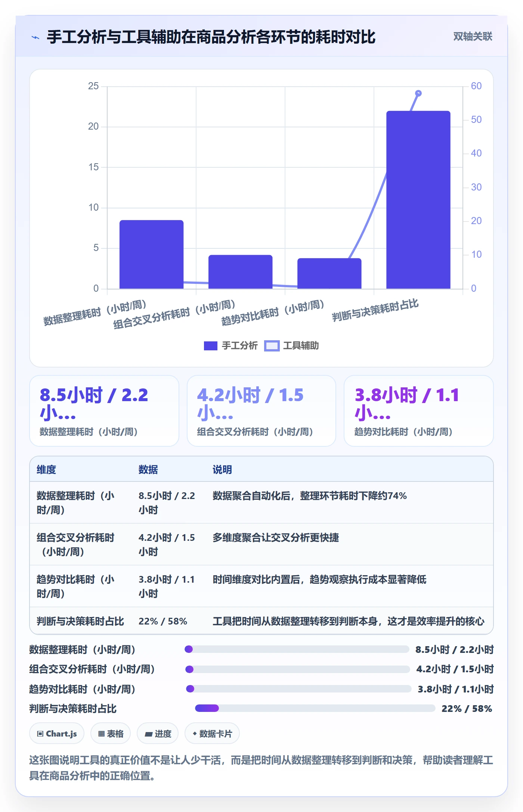Image resolution: width=523 pixels, height=812 pixels.
Task: Select the tall 判断与决策耗时占比 chart bar
Action: coord(418,200)
